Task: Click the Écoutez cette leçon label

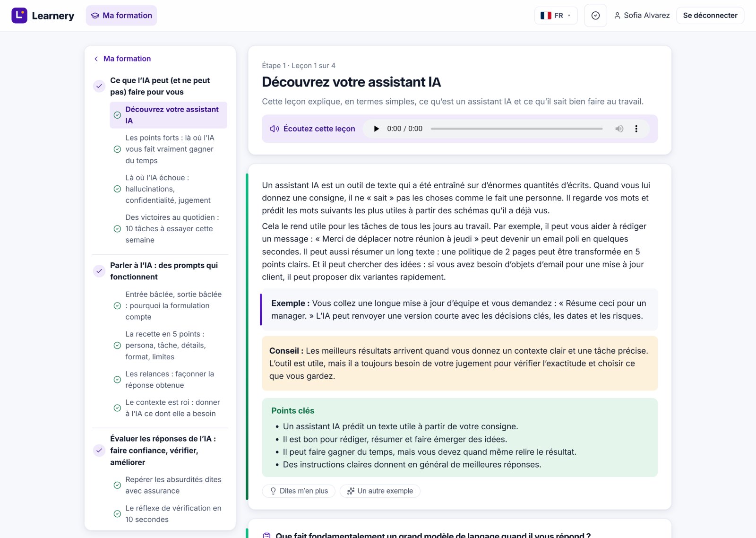Action: point(319,129)
